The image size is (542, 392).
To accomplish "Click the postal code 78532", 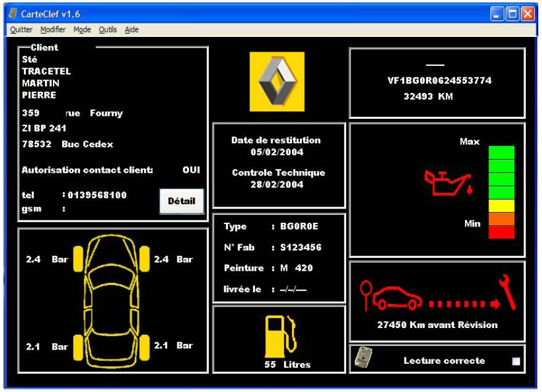I will point(36,144).
